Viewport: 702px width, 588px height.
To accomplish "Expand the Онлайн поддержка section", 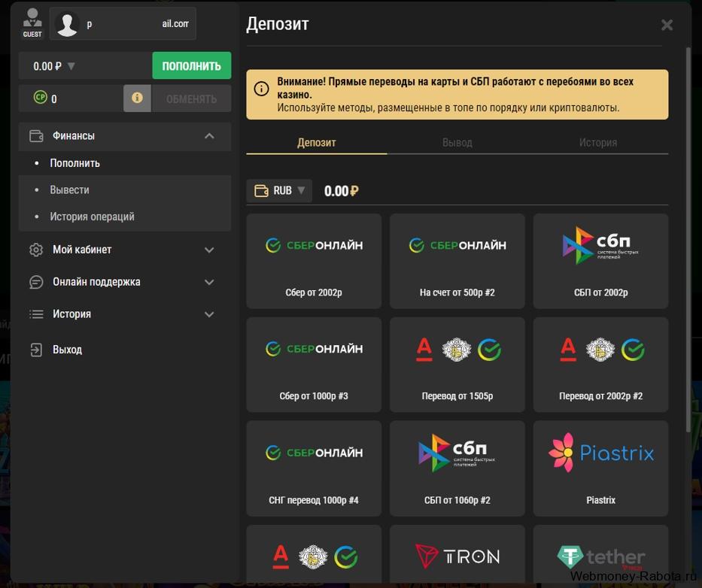I will (209, 282).
